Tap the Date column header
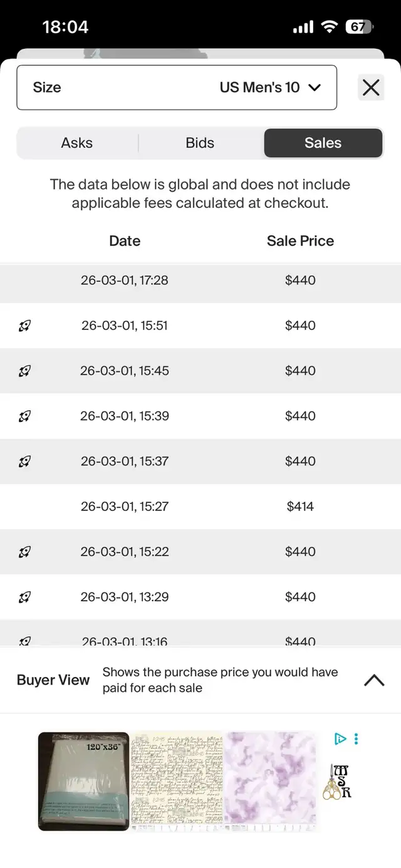 tap(125, 241)
